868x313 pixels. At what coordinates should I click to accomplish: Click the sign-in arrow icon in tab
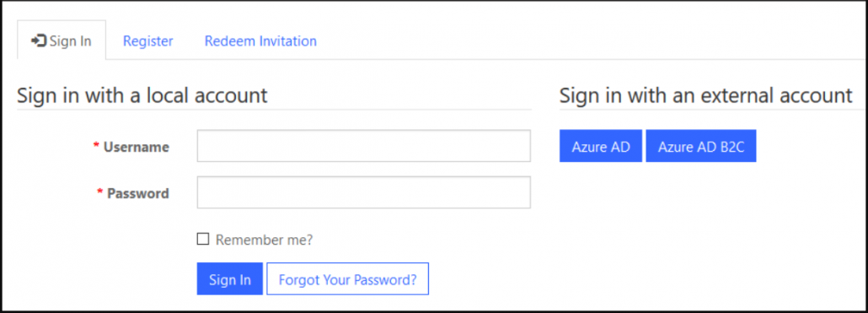39,41
